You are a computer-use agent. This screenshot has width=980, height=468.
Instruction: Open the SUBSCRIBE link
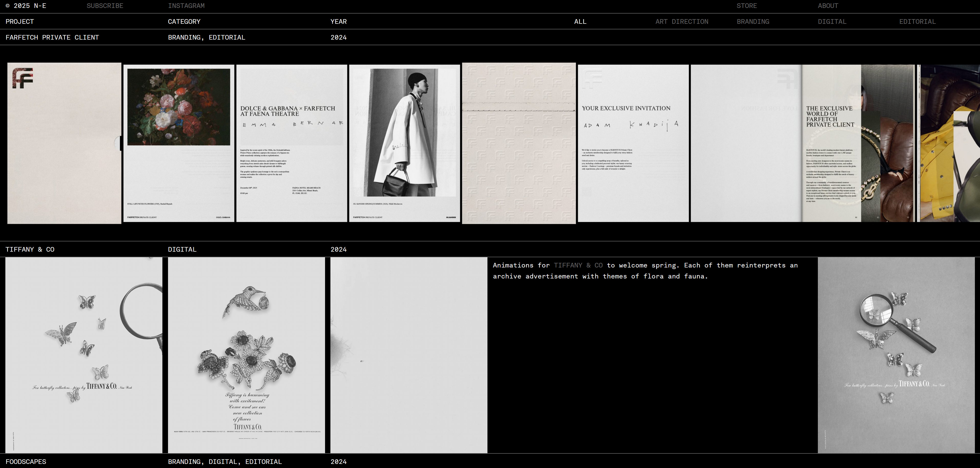(105, 6)
